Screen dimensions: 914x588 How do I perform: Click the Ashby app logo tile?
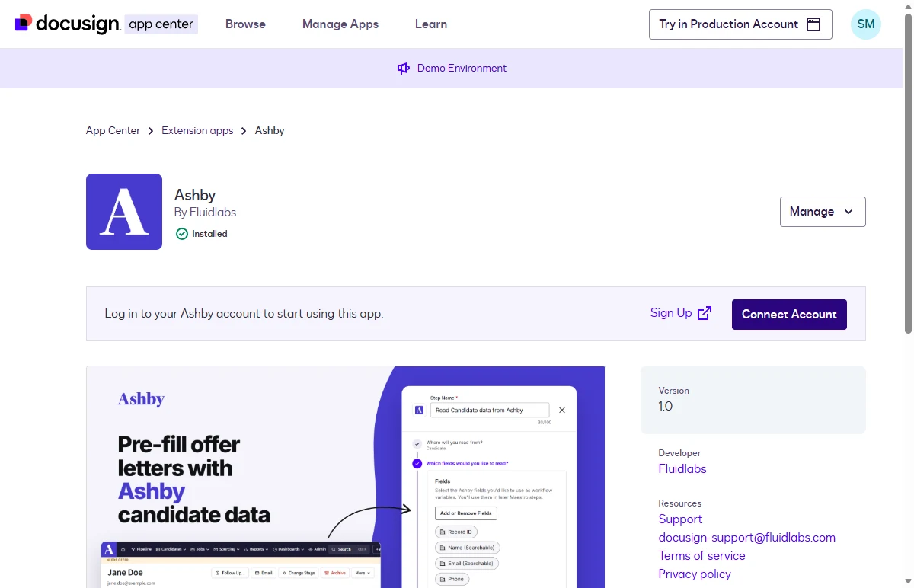[x=124, y=212]
